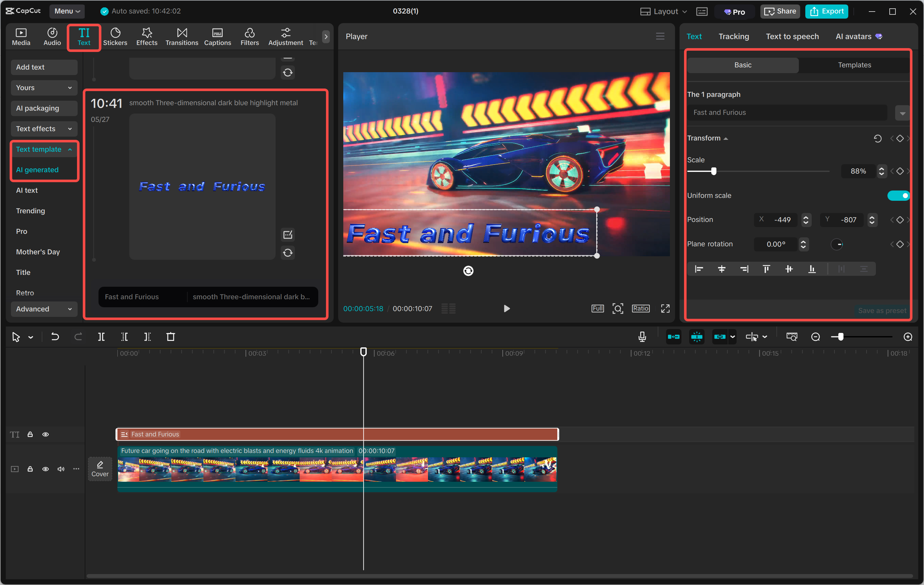Screen dimensions: 924x585
Task: Hide the Fast and Furious text track
Action: coord(46,434)
